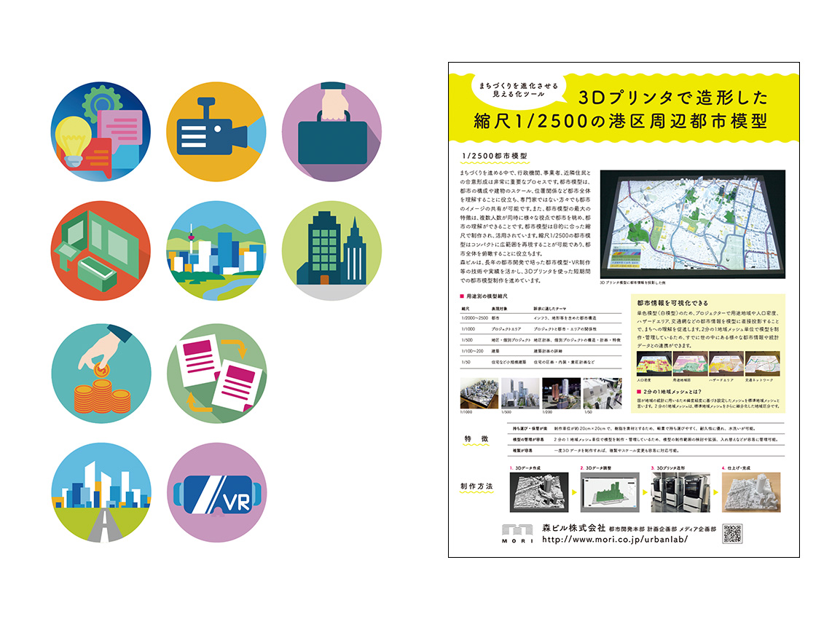This screenshot has width=840, height=619.
Task: Select the isometric office room icon
Action: click(x=101, y=251)
